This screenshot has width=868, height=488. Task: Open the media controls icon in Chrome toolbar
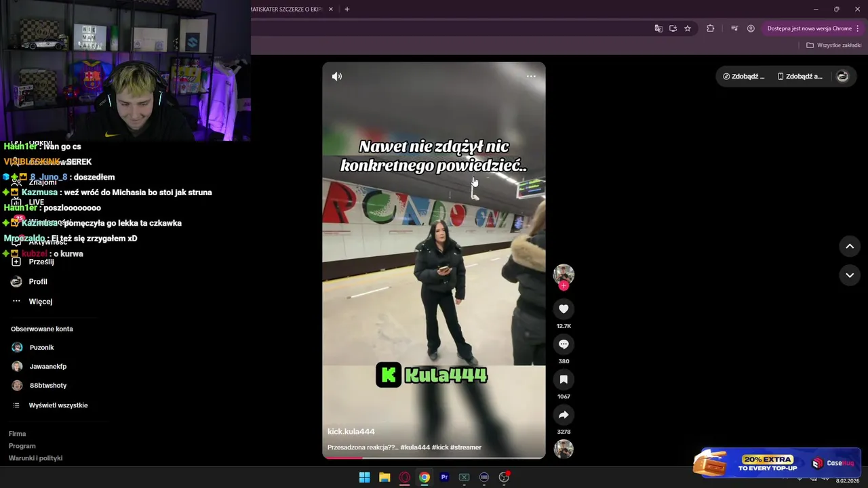point(734,28)
